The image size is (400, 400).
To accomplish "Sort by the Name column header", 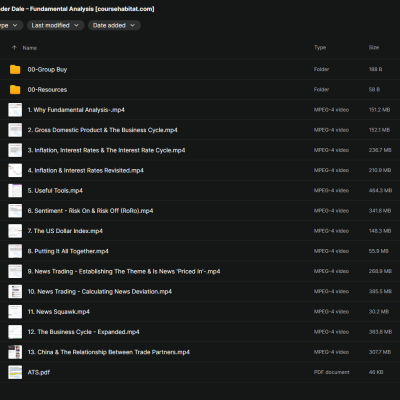I will [x=30, y=48].
